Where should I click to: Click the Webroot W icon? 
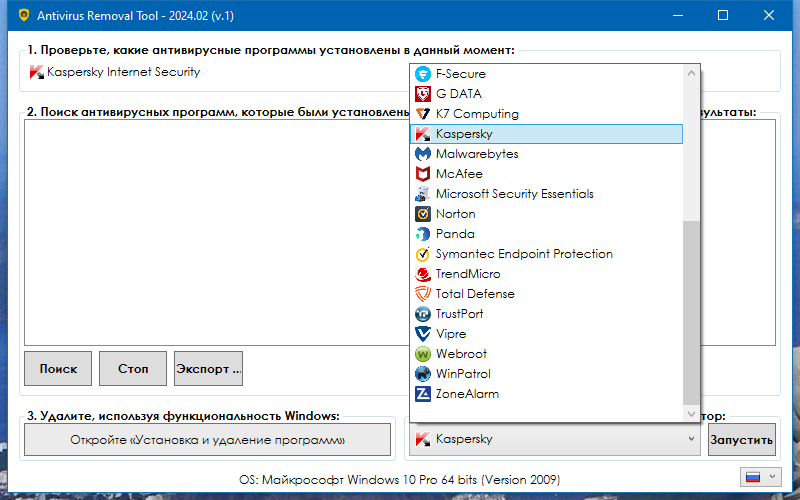click(423, 354)
